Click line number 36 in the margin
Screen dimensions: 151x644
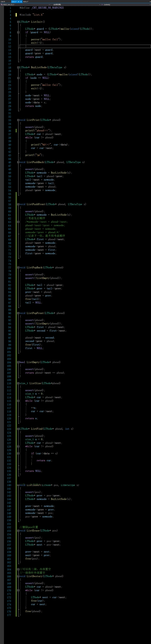9,131
